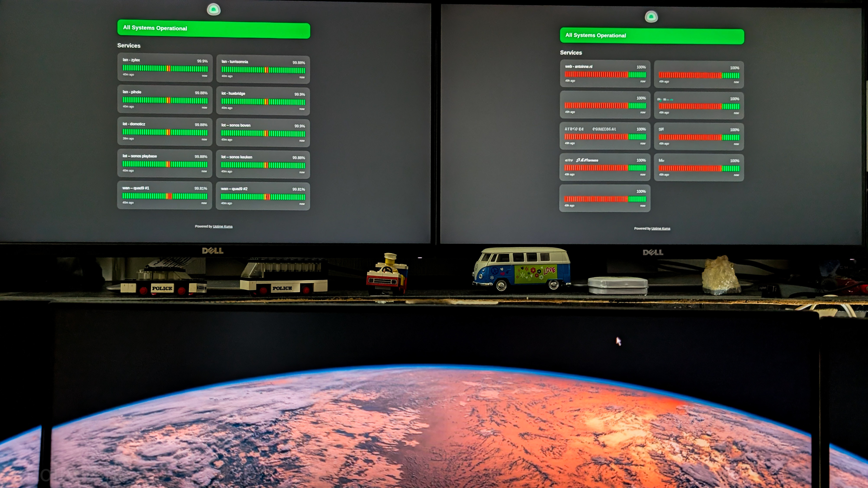Click the 99.88% uptime of lan - turrisomnia
This screenshot has width=868, height=488.
coord(299,63)
